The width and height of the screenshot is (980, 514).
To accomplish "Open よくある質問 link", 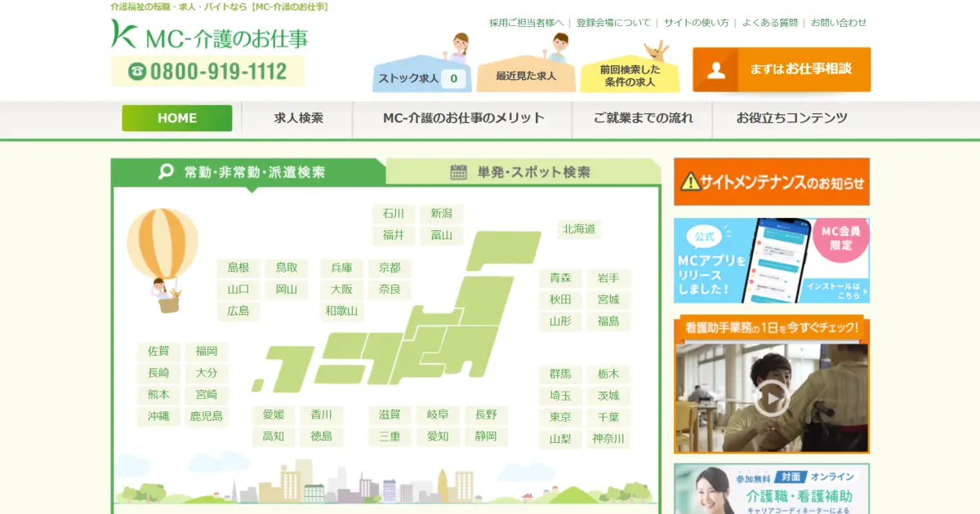I will 769,23.
